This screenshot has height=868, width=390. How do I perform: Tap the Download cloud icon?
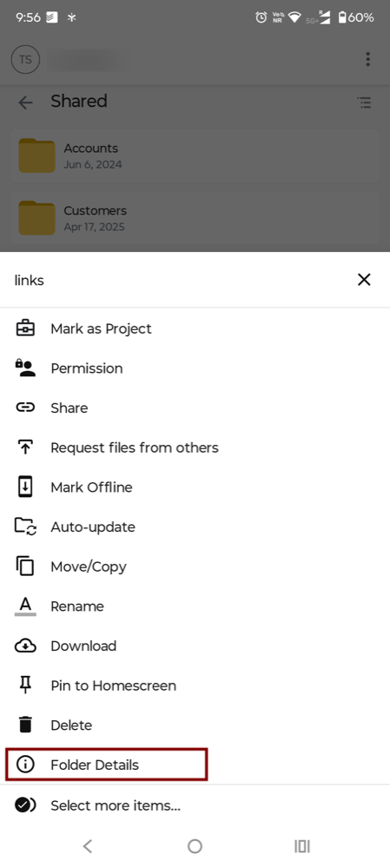(x=25, y=646)
